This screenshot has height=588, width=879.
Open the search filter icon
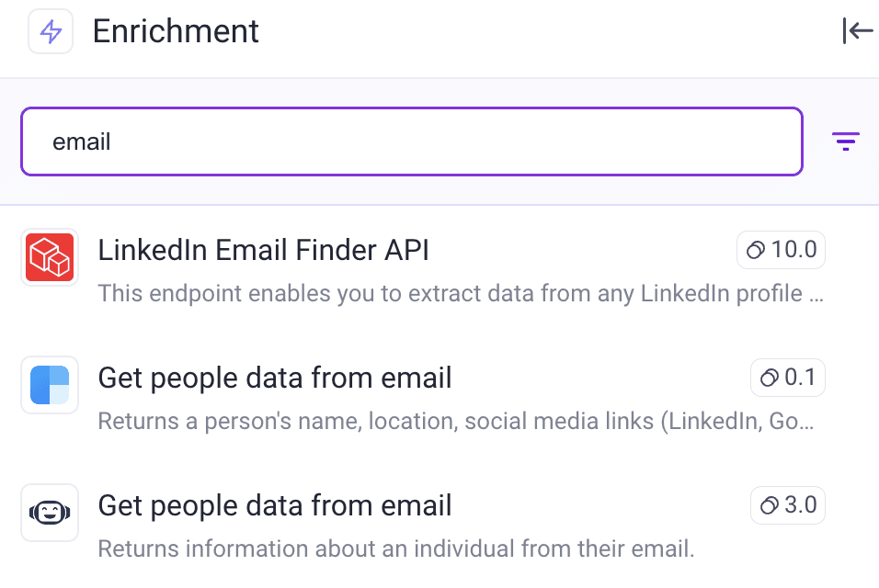pyautogui.click(x=846, y=141)
